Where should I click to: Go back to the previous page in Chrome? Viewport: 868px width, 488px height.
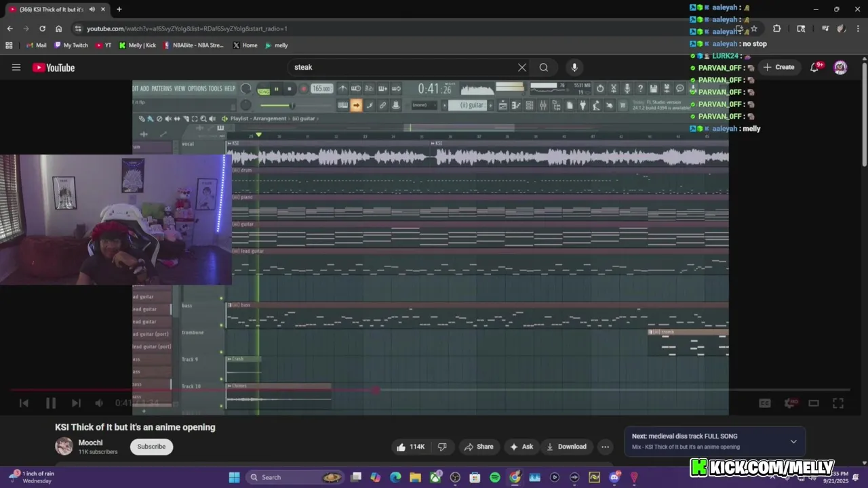(x=9, y=28)
